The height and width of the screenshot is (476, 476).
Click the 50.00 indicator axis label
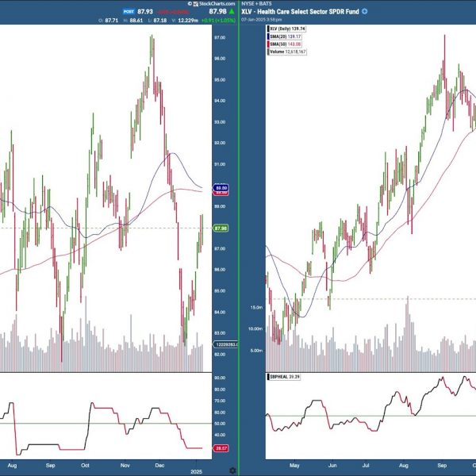(220, 424)
